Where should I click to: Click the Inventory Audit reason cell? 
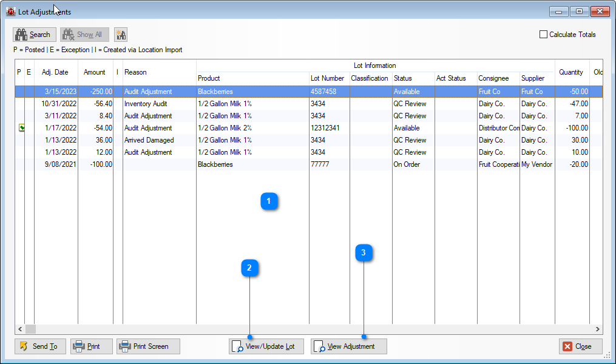click(160, 104)
